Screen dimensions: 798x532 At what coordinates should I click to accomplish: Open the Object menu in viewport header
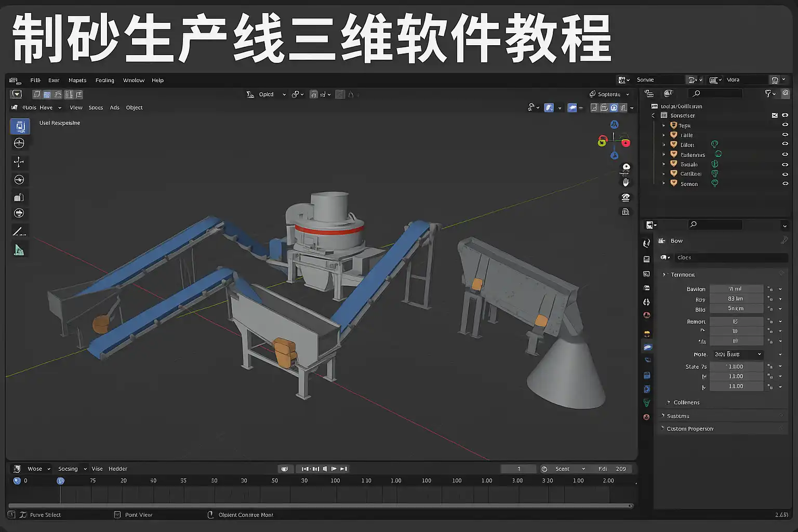(134, 108)
